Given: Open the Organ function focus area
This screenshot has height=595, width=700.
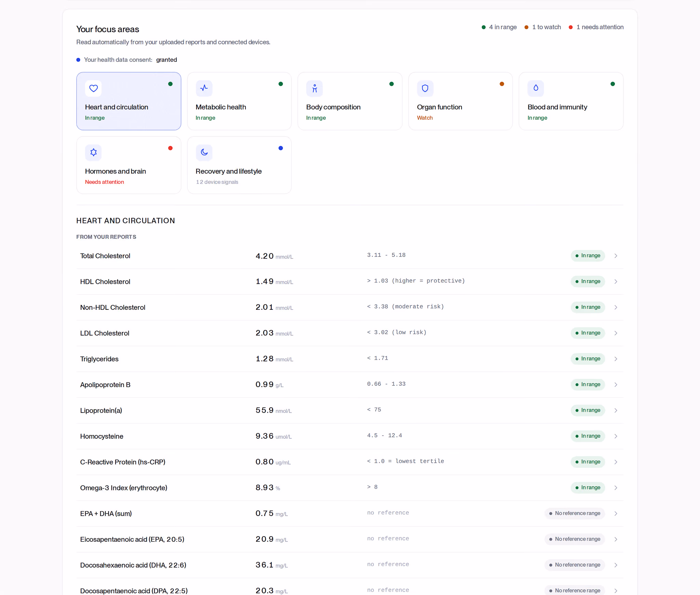Looking at the screenshot, I should [x=460, y=101].
